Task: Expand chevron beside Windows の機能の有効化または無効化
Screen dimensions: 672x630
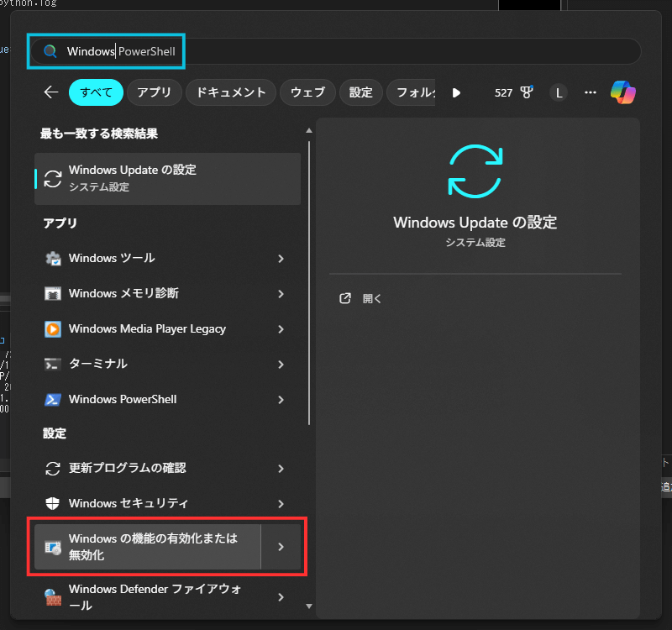Action: pos(281,547)
